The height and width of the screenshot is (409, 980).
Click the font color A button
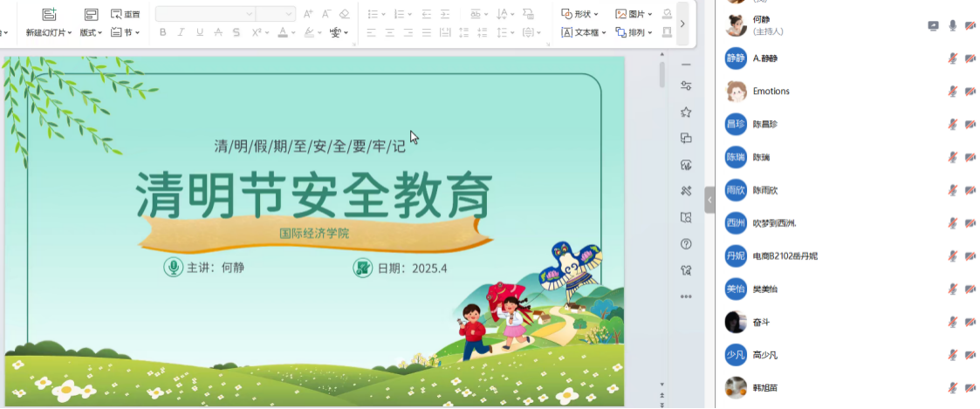point(282,33)
